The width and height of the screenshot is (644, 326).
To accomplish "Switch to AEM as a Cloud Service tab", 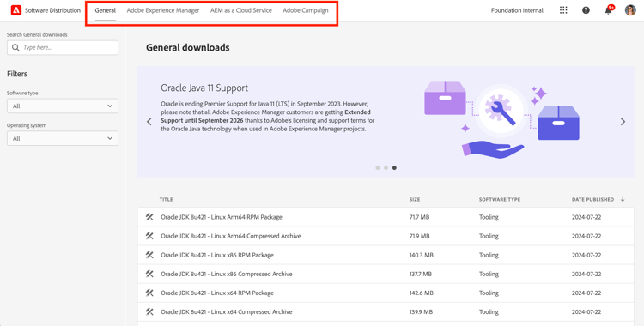I will (241, 10).
